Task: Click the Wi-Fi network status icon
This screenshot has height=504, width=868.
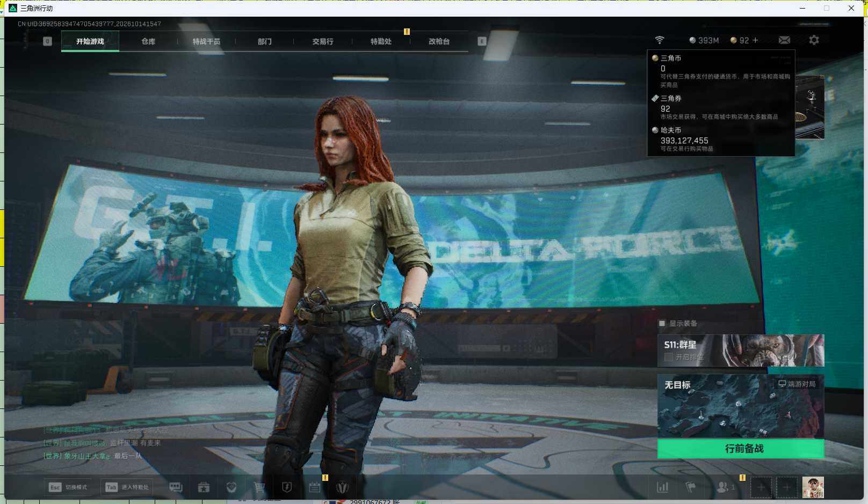Action: [660, 40]
